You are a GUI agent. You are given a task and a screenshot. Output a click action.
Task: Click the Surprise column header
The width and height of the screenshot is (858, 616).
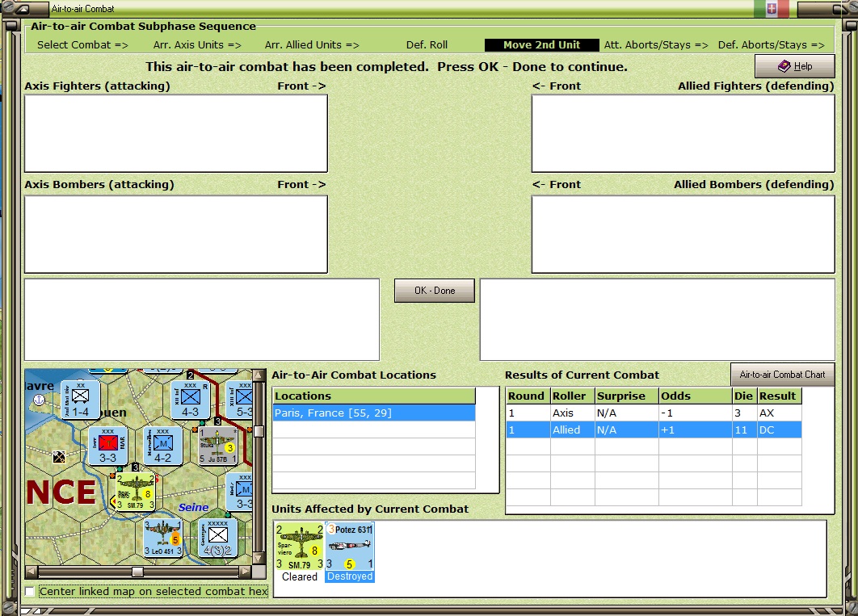[627, 396]
